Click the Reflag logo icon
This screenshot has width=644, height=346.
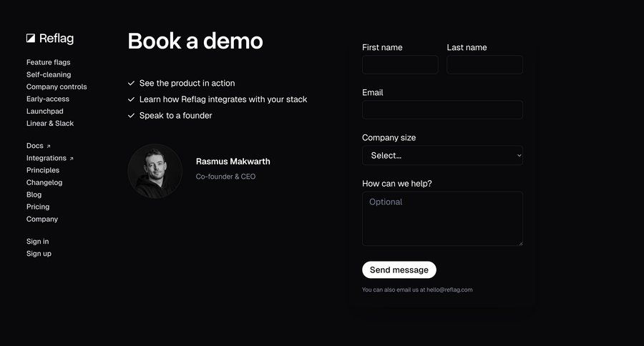click(x=31, y=39)
